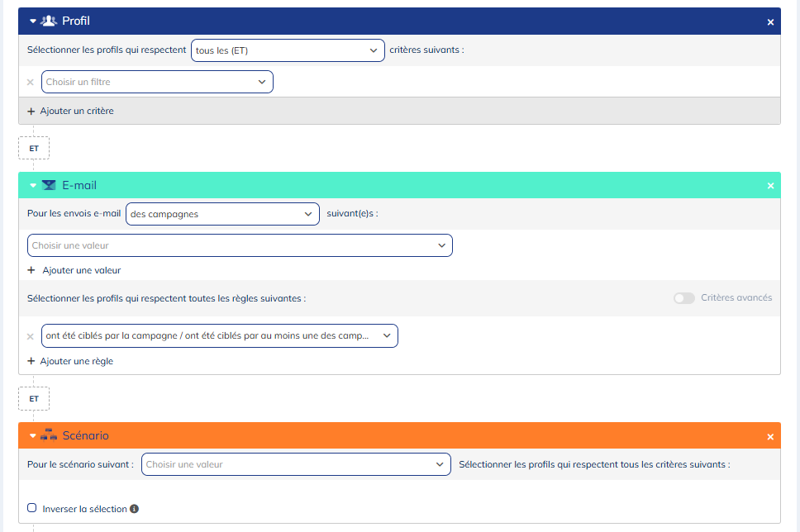Open the 'Choisir un filtre' dropdown

tap(157, 82)
